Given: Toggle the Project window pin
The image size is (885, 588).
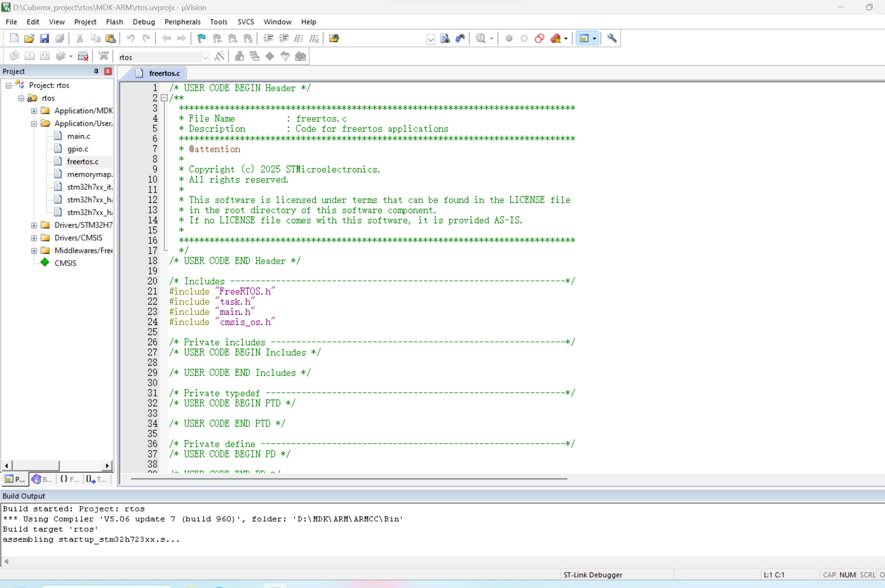Looking at the screenshot, I should tap(96, 71).
